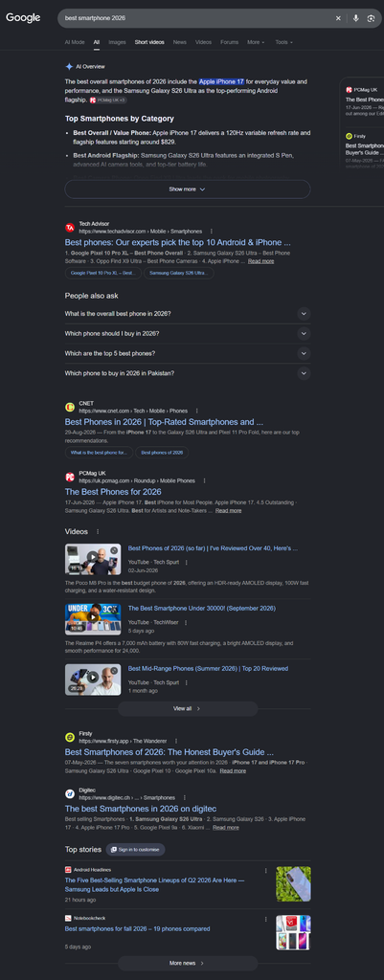Click 'Sign in to customise' button
Screen dimensions: 384x980
[136, 850]
